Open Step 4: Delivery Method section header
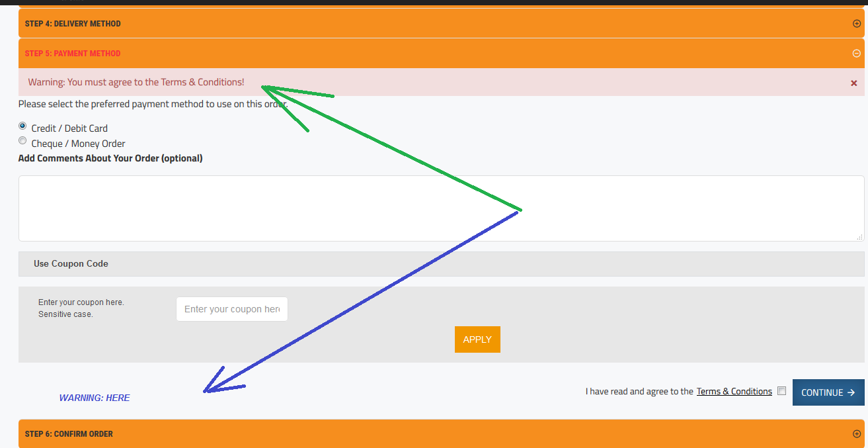 [441, 24]
